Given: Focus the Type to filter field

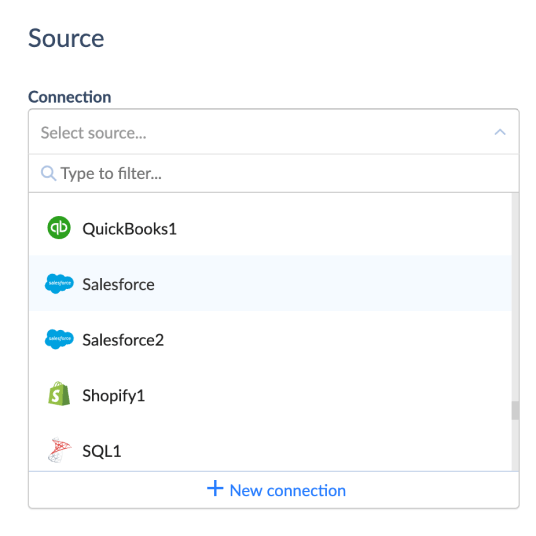Looking at the screenshot, I should pos(274,173).
